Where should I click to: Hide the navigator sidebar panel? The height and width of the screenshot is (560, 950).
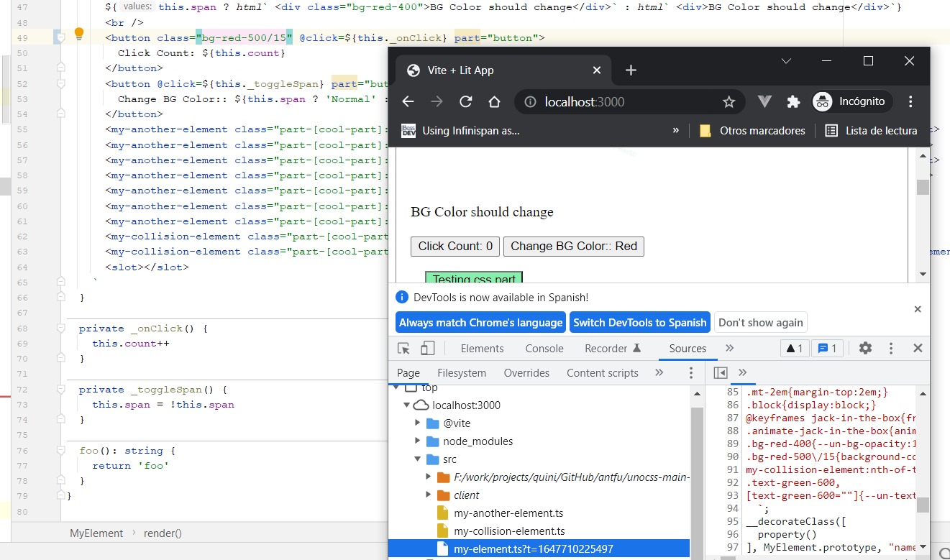tap(721, 372)
